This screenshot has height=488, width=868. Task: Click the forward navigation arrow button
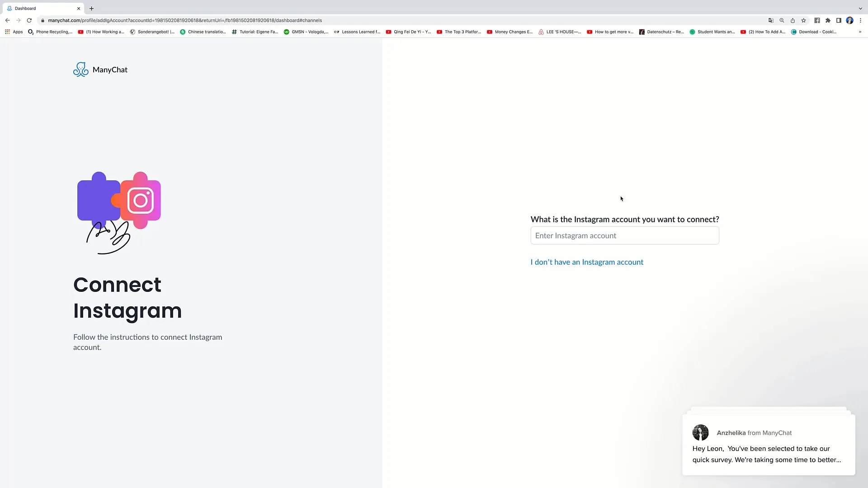pos(18,20)
